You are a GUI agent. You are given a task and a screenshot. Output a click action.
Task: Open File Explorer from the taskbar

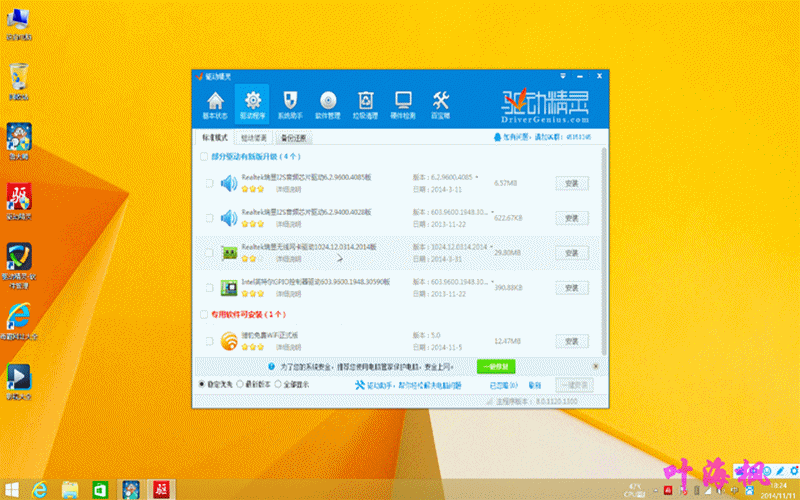[70, 490]
